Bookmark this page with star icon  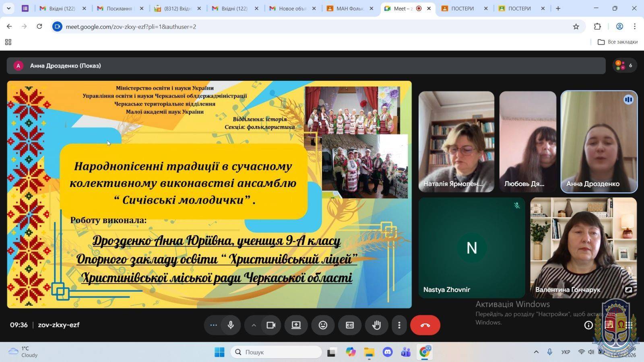[x=576, y=27]
